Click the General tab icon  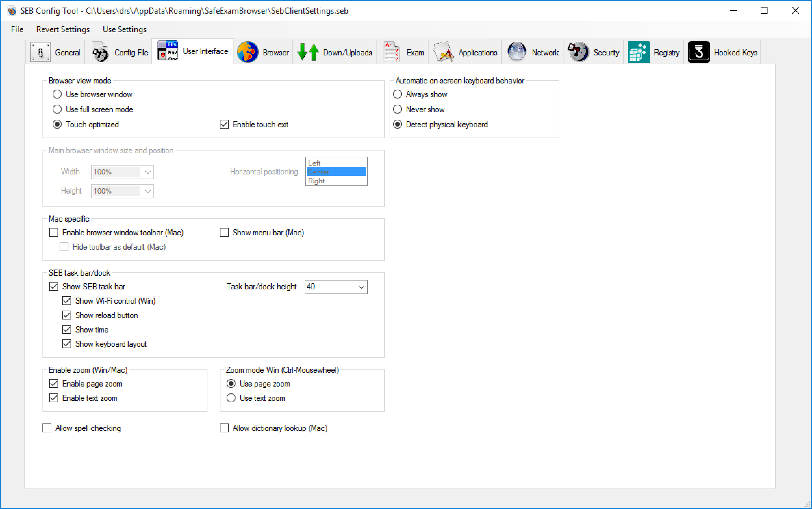(x=40, y=52)
